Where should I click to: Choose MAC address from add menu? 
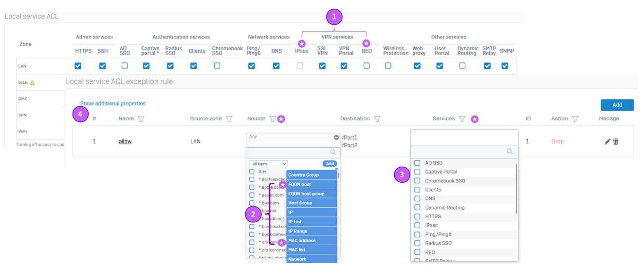point(312,240)
